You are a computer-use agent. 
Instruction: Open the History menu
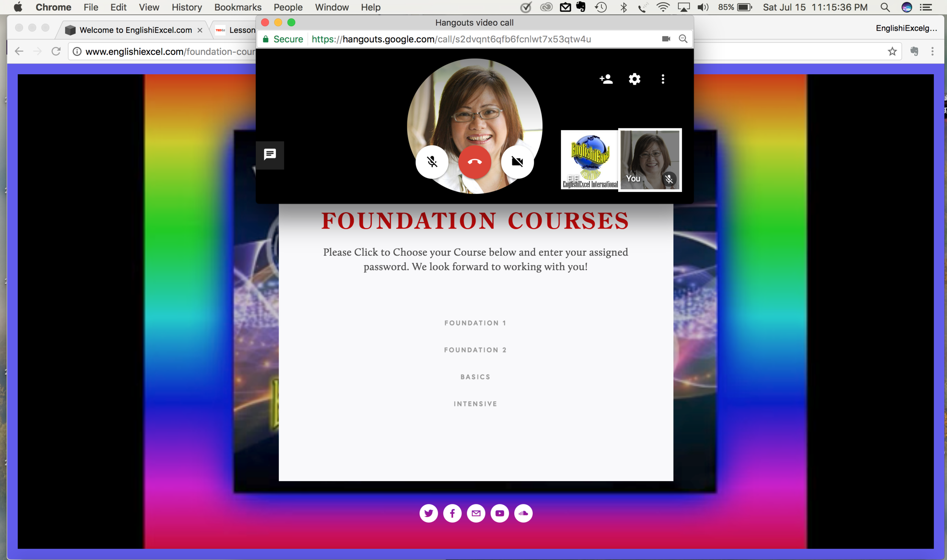pos(187,7)
